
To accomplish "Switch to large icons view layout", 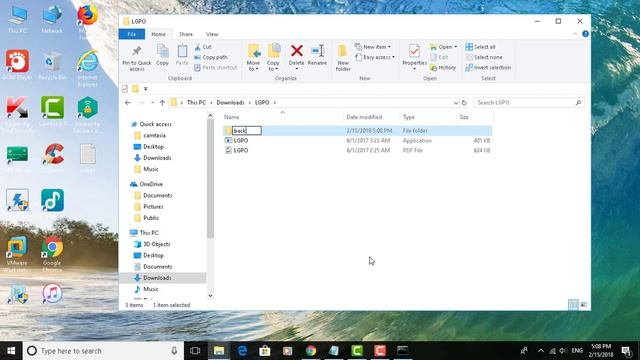I will [x=584, y=304].
